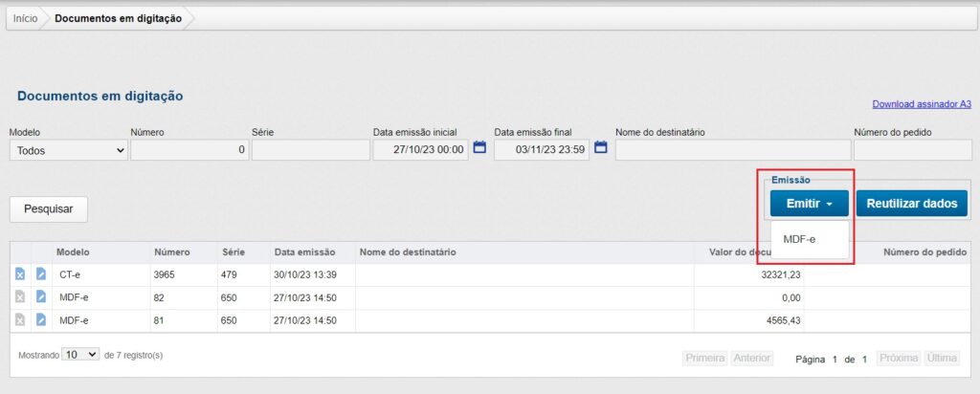The height and width of the screenshot is (394, 980).
Task: Click Reutilizar dados button
Action: coord(912,204)
